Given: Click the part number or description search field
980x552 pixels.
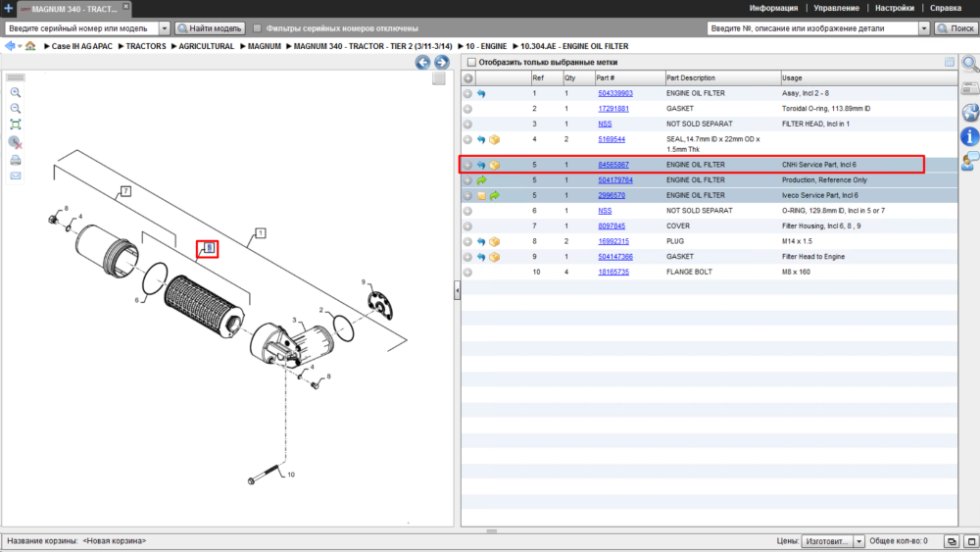Looking at the screenshot, I should 812,28.
